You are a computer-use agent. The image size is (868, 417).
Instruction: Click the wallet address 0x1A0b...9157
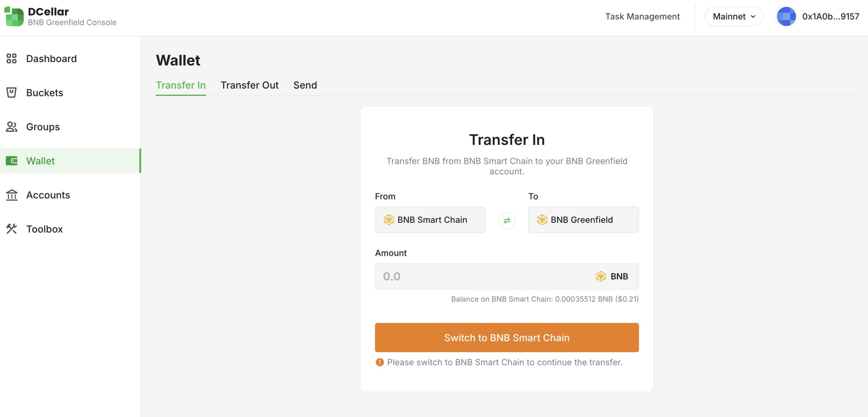pos(830,16)
